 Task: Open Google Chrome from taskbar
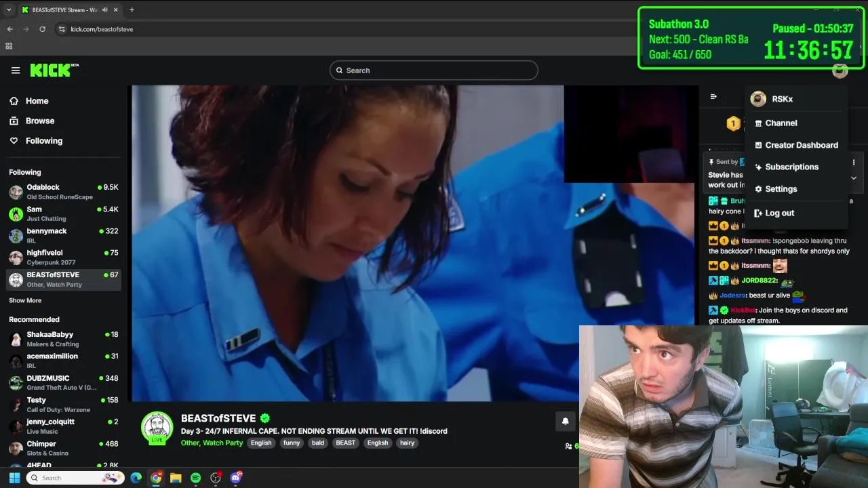click(156, 478)
